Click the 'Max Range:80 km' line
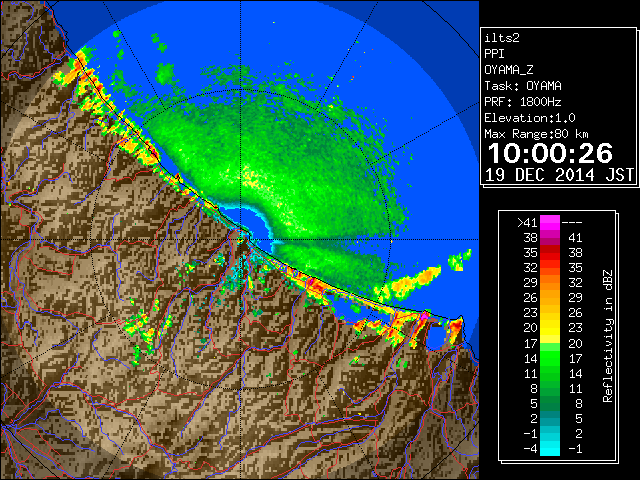The height and width of the screenshot is (480, 640). tap(537, 134)
